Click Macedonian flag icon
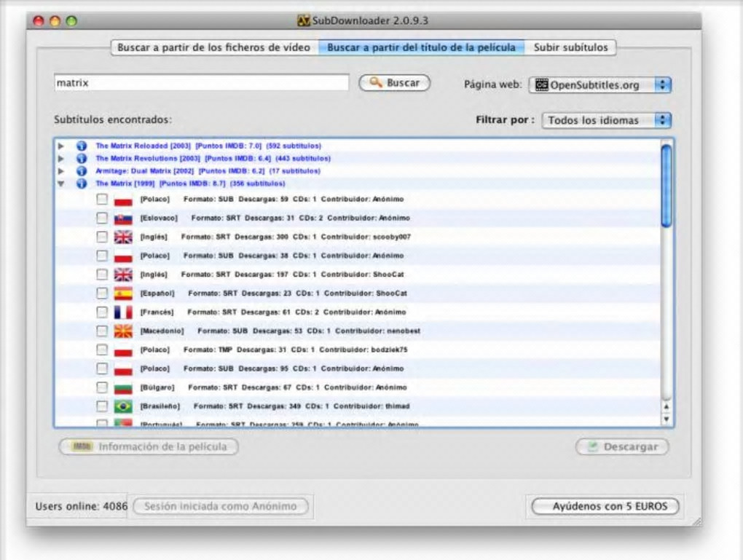This screenshot has height=560, width=743. coord(123,331)
